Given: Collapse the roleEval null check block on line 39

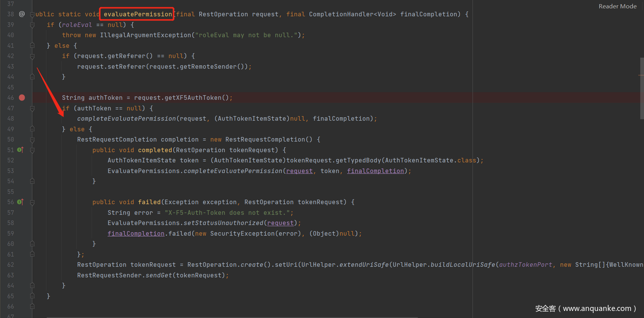Looking at the screenshot, I should coord(32,25).
